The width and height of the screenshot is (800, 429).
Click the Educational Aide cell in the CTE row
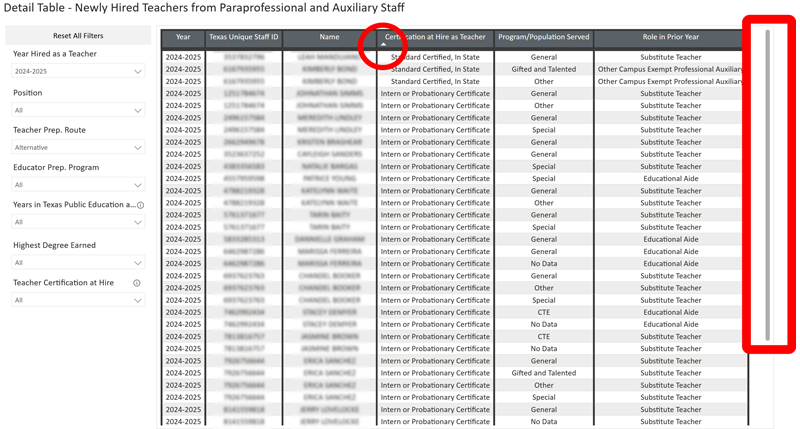point(671,312)
